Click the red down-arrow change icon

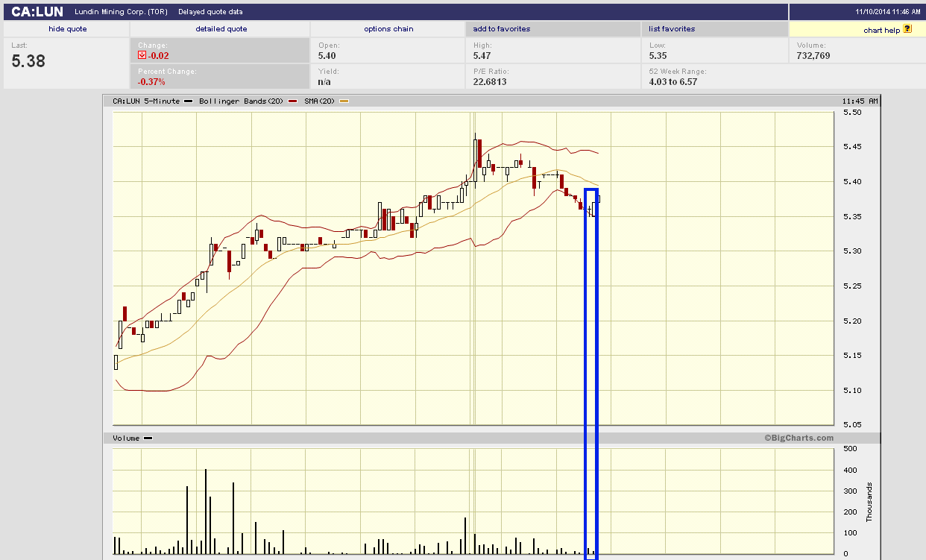point(142,55)
